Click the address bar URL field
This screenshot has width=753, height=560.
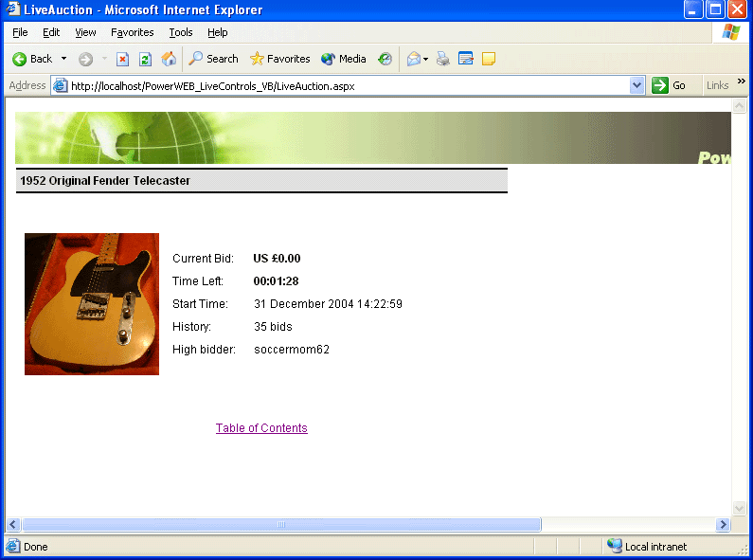click(350, 86)
